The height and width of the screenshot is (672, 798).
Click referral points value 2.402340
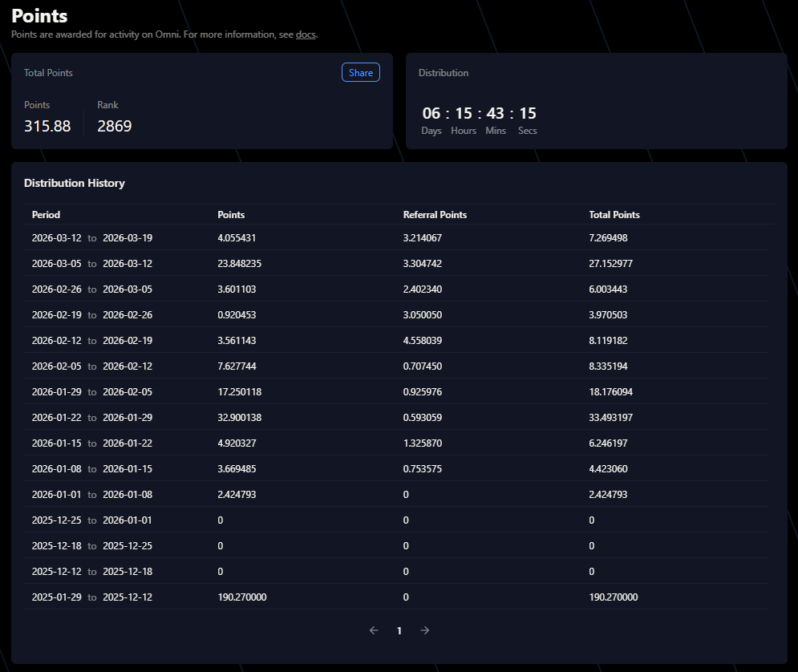[423, 289]
